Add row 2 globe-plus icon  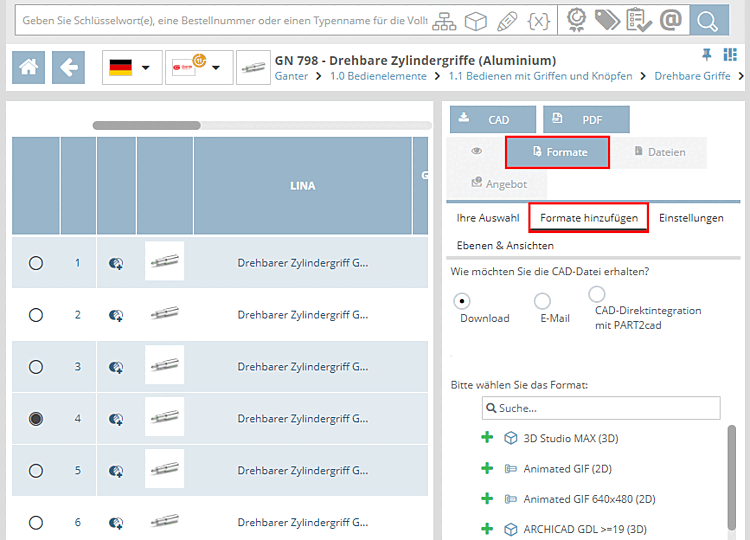pyautogui.click(x=116, y=315)
